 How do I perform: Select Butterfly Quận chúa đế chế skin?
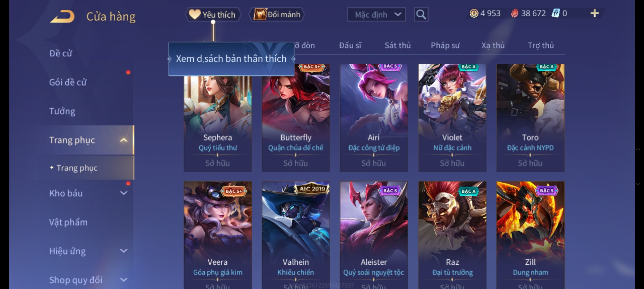[x=296, y=118]
